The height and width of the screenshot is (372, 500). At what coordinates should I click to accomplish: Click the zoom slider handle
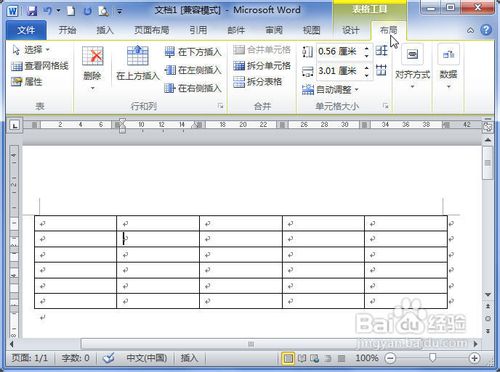pyautogui.click(x=432, y=358)
